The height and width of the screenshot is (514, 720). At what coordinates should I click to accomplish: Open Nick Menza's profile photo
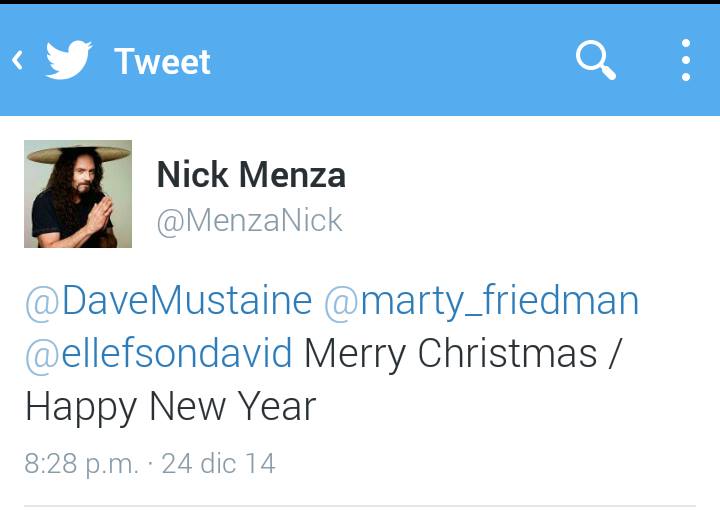click(x=78, y=194)
